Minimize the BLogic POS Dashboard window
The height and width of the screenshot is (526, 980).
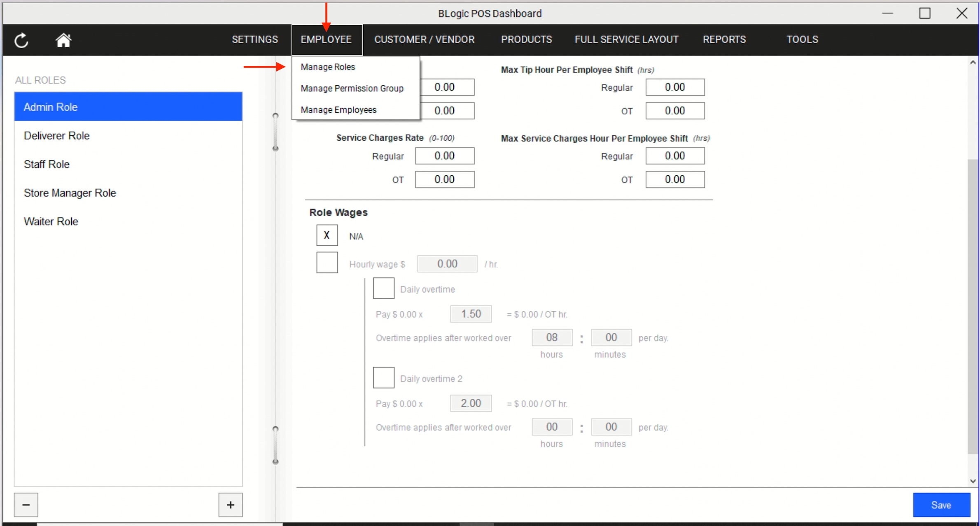[887, 13]
